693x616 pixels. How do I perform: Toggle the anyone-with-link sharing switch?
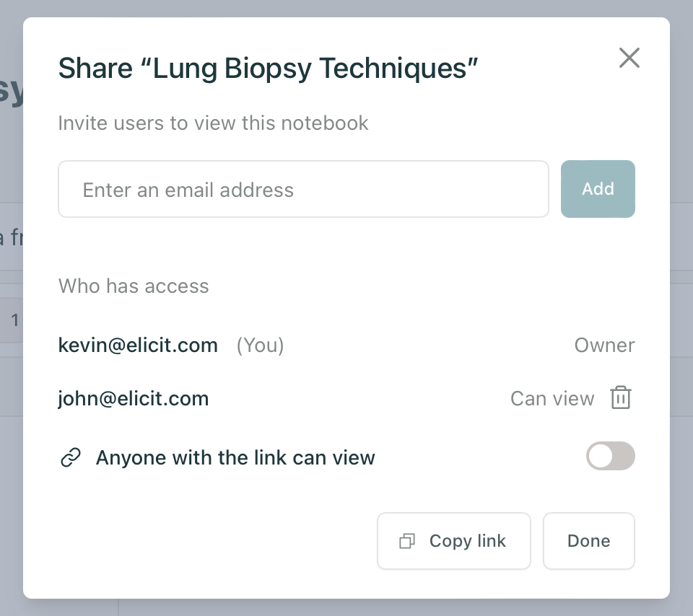611,456
